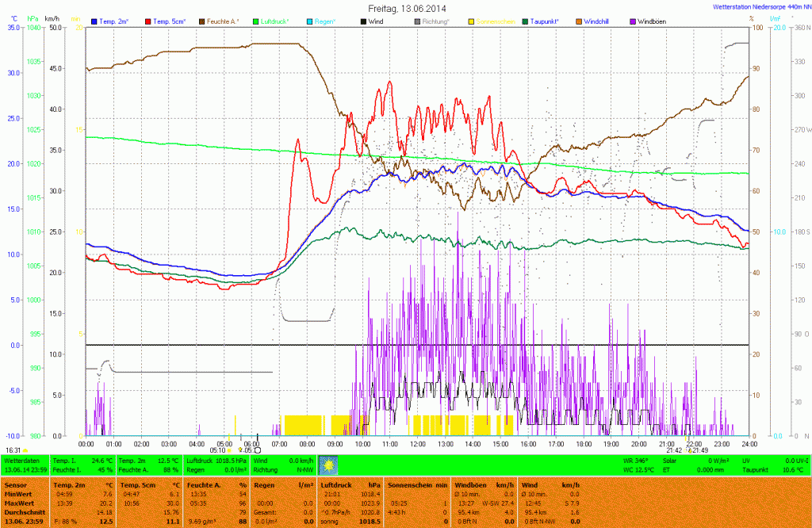Toggle the Luftdruck series legend label
This screenshot has width=812, height=528.
click(274, 21)
